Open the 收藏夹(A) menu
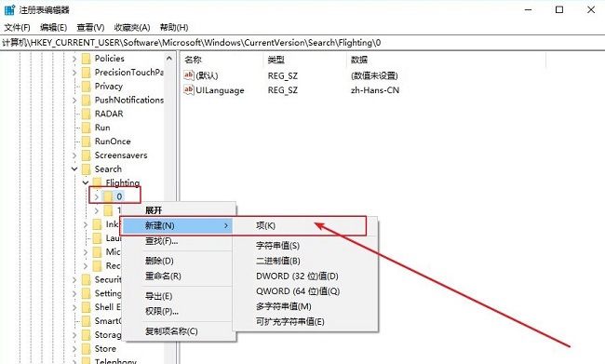Viewport: 605px width, 364px height. 132,27
